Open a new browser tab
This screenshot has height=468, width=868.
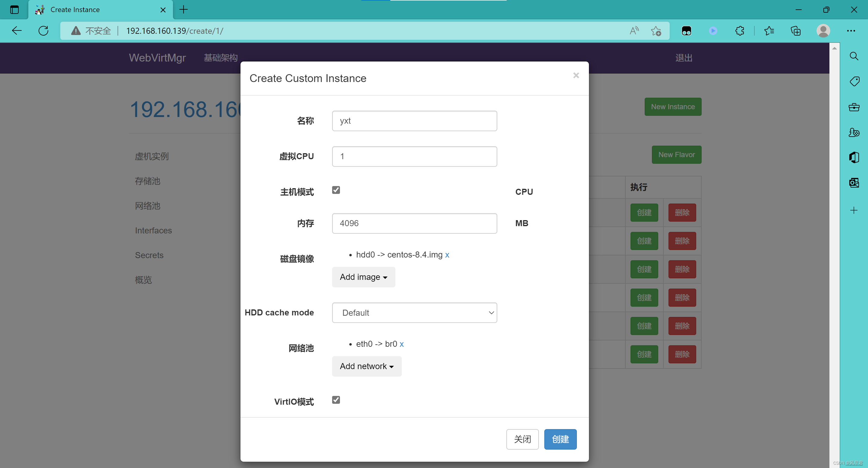coord(184,9)
